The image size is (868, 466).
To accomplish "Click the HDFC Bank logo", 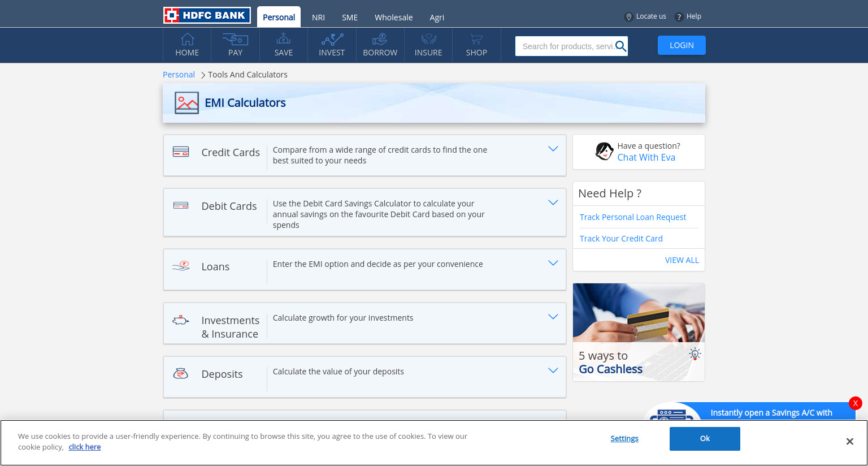I will click(x=207, y=15).
